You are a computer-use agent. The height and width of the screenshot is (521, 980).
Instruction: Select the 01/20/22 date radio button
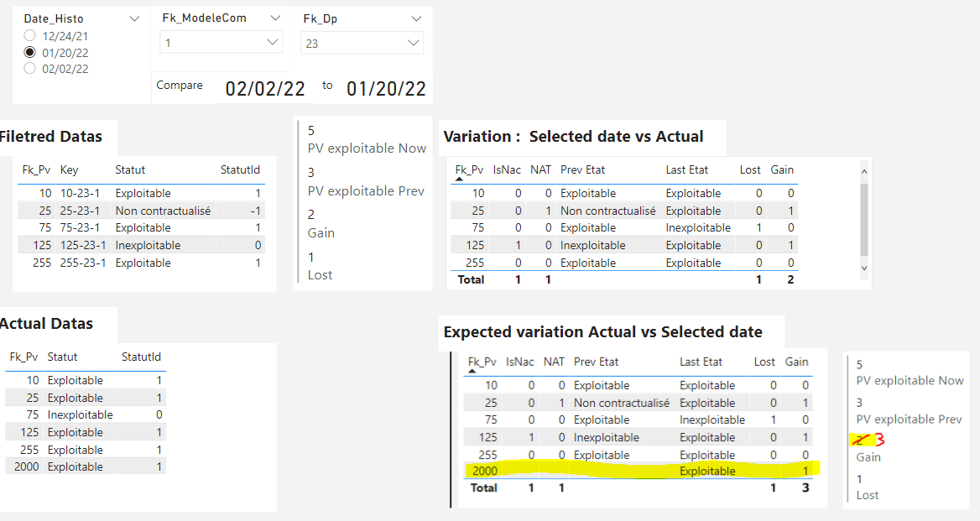click(29, 53)
